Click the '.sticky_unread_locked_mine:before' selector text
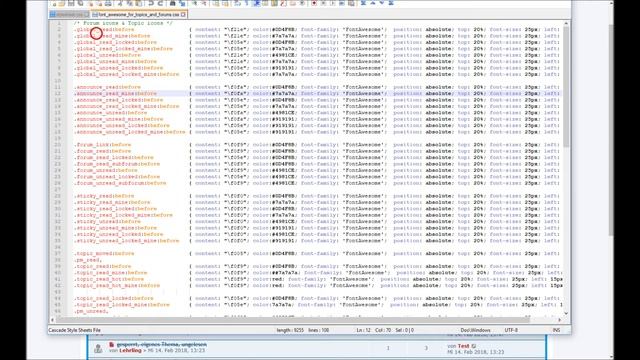The image size is (640, 360). pos(127,241)
